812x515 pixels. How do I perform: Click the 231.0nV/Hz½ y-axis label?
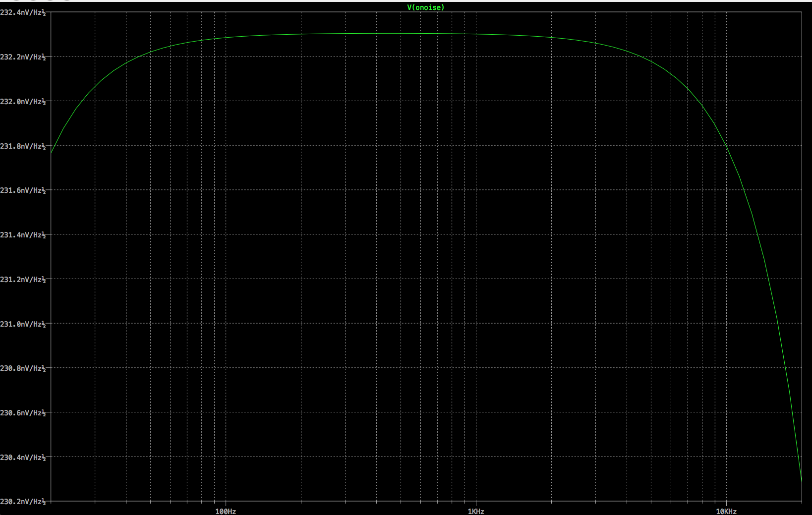click(x=23, y=324)
